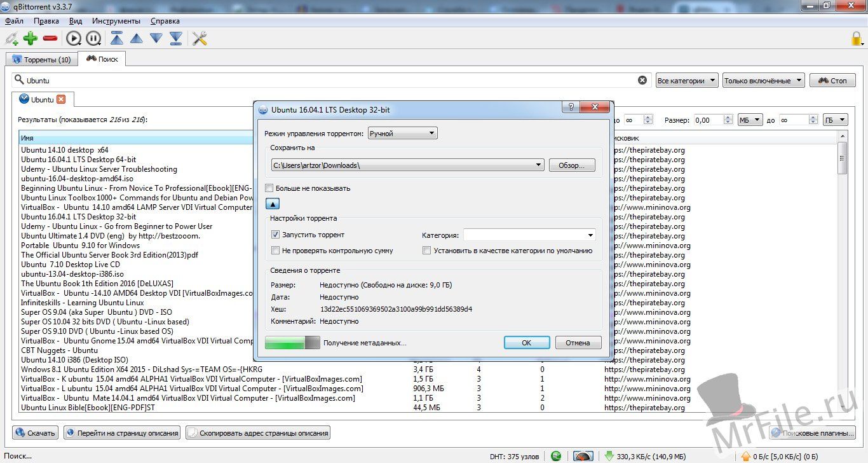Click the red minus delete torrent icon
The width and height of the screenshot is (868, 463).
coord(50,39)
